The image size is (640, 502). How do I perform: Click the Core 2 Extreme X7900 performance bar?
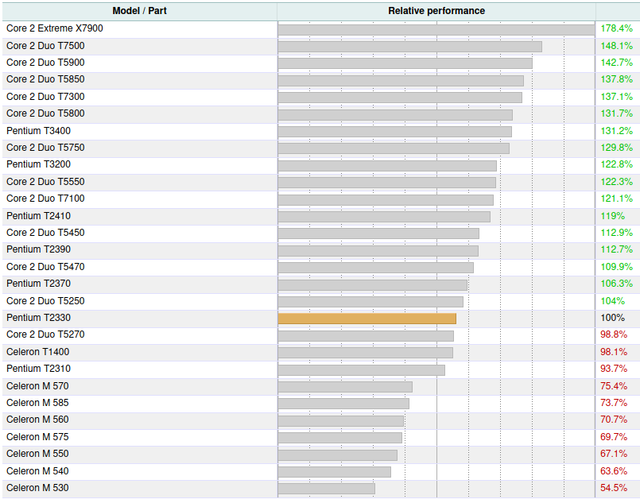point(435,29)
